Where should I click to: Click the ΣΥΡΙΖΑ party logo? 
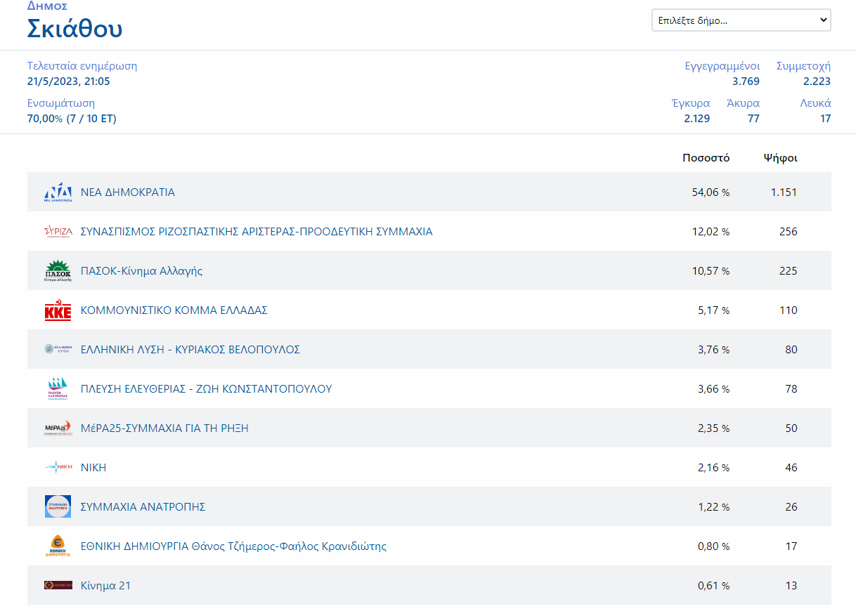[x=58, y=232]
